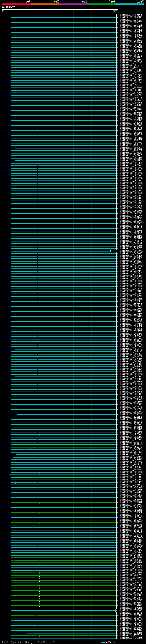The width and height of the screenshot is (146, 644).
Task: Click the purple ~60% identity color segment
Action: (73, 4)
